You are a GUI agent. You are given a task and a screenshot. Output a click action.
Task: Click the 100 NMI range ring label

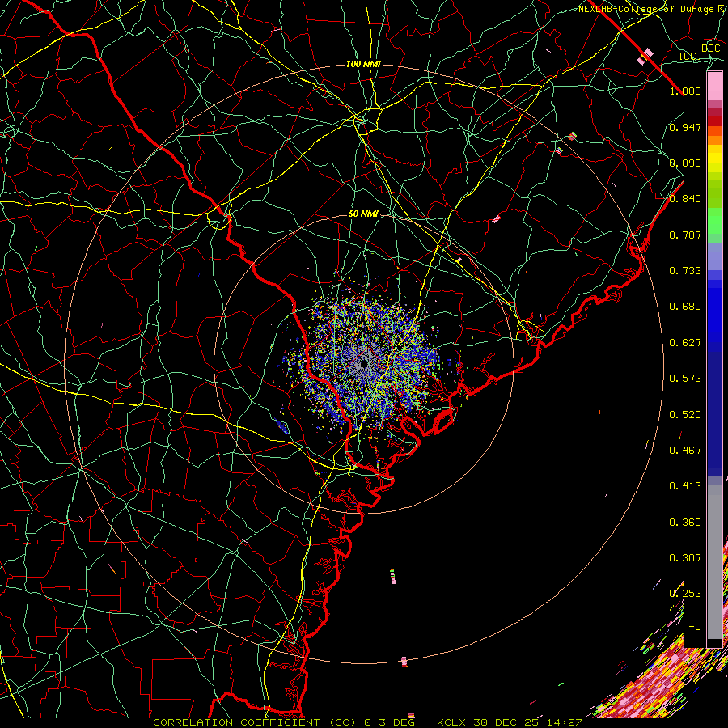[x=363, y=64]
